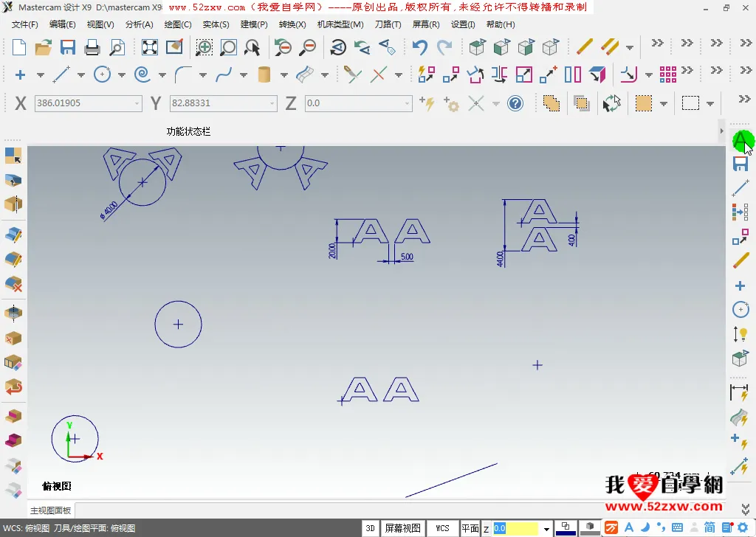Click the rectangular array pattern icon
This screenshot has width=756, height=537.
coord(668,75)
